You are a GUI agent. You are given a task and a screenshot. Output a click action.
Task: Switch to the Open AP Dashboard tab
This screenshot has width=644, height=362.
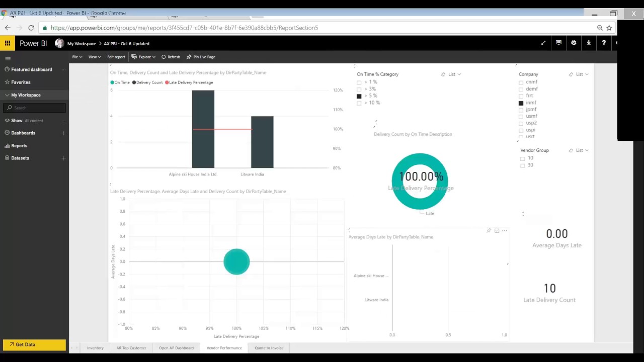tap(176, 348)
